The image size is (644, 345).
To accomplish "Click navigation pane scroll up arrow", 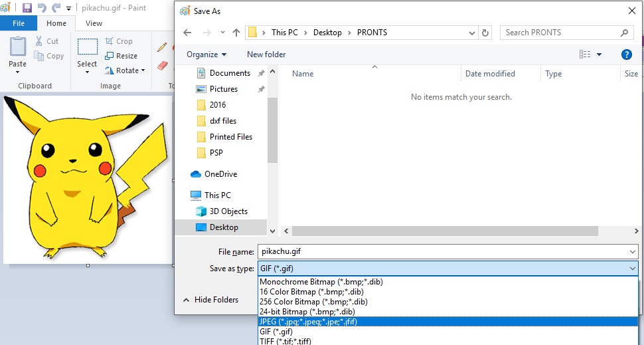I will tap(272, 72).
